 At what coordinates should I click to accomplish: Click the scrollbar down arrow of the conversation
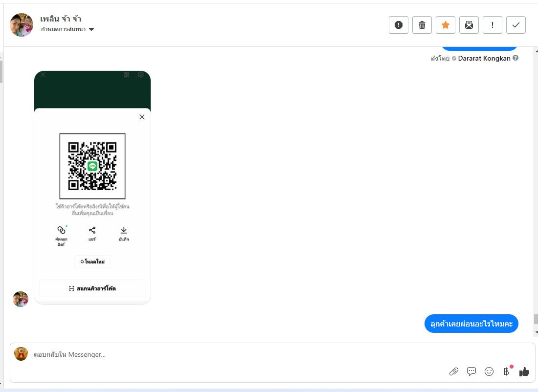click(536, 332)
